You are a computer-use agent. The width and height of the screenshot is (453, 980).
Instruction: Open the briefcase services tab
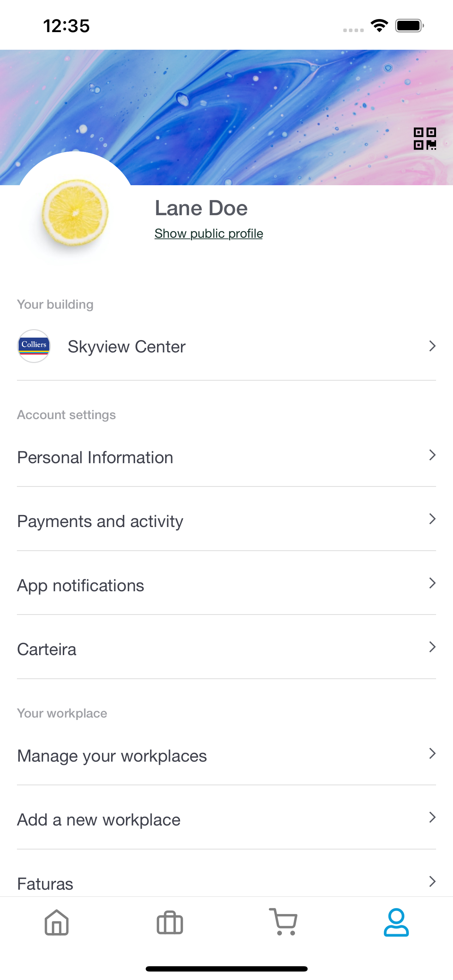tap(170, 922)
